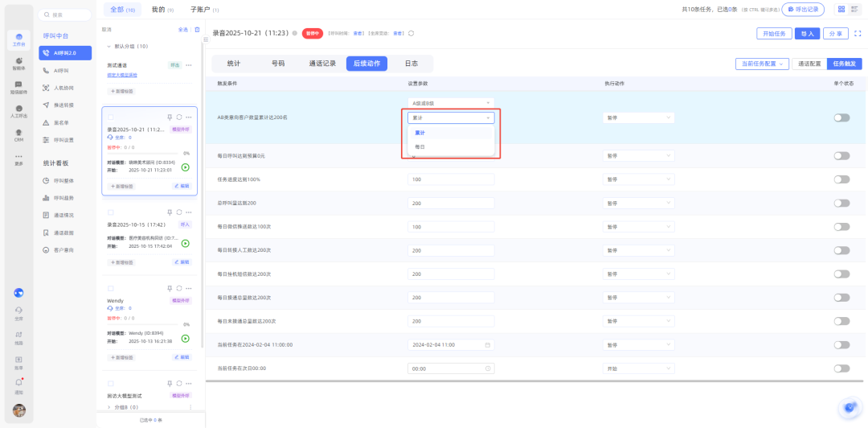Screen dimensions: 868x428
Task: Open CRM from the left sidebar
Action: [18, 135]
